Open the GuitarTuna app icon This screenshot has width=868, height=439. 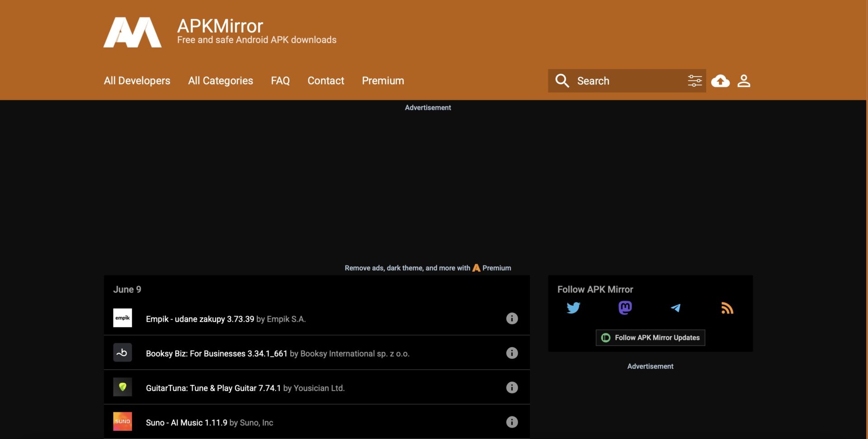coord(123,387)
